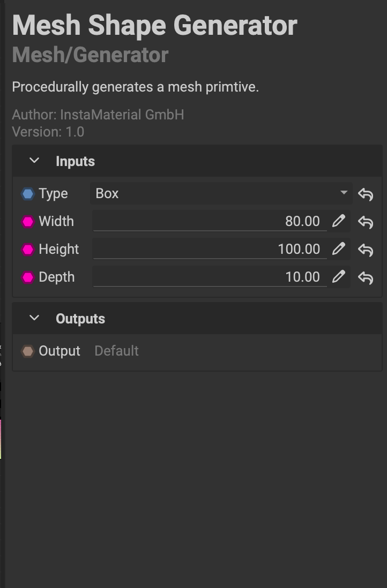387x588 pixels.
Task: Open the Type dropdown showing Box
Action: 221,193
